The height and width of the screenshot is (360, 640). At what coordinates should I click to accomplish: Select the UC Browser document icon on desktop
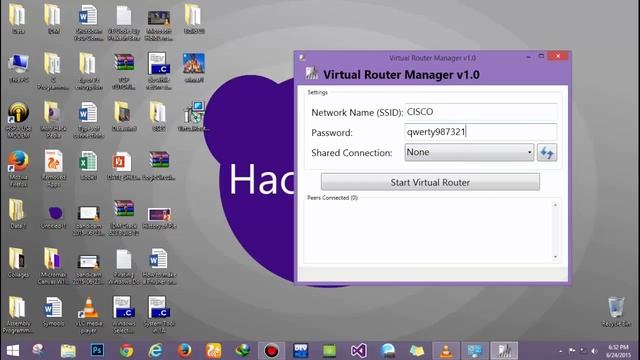[53, 168]
